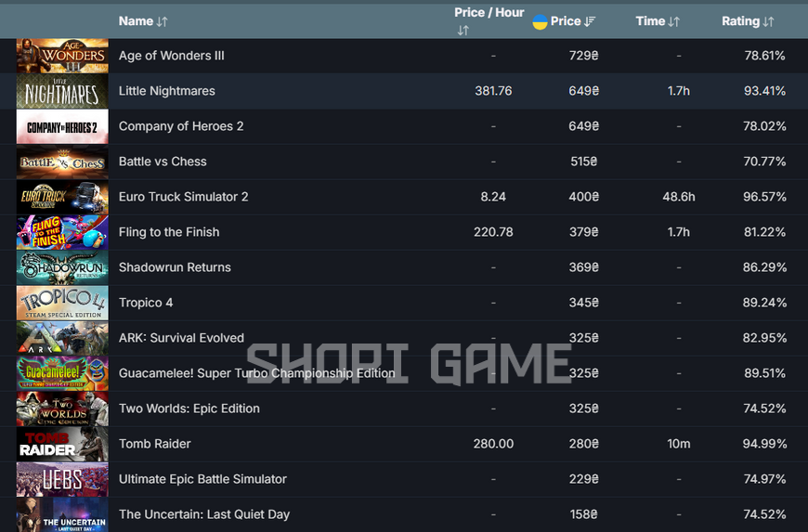Open Little Nightmares game thumbnail
Image resolution: width=808 pixels, height=532 pixels.
click(62, 91)
